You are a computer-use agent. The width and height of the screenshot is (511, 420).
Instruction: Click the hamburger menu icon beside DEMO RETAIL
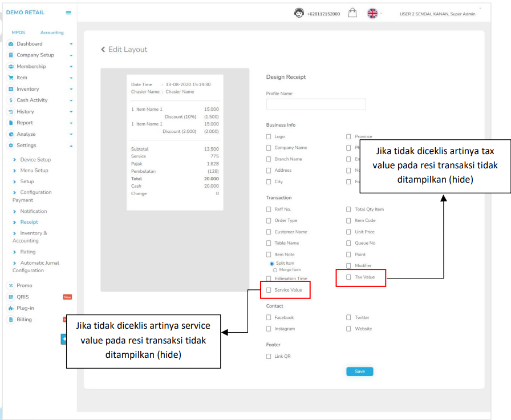pos(68,13)
